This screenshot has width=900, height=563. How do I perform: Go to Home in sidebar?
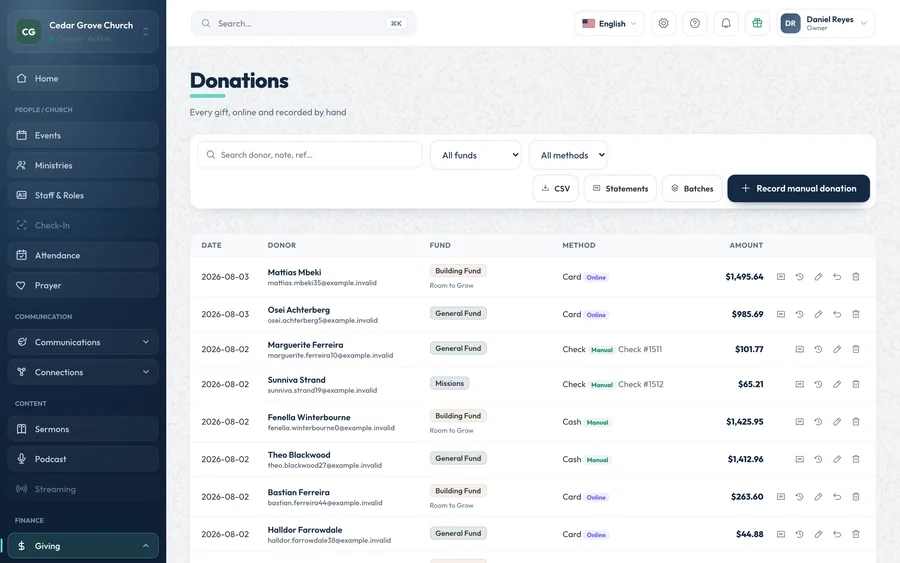(83, 78)
